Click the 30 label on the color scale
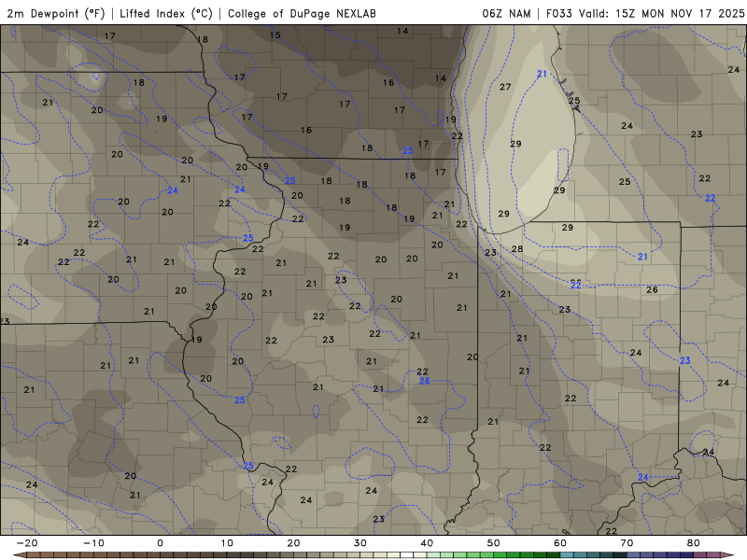The width and height of the screenshot is (747, 560). [x=360, y=543]
